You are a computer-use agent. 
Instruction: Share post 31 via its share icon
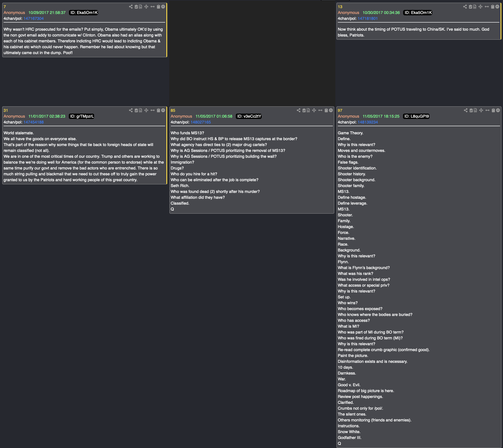click(x=131, y=110)
